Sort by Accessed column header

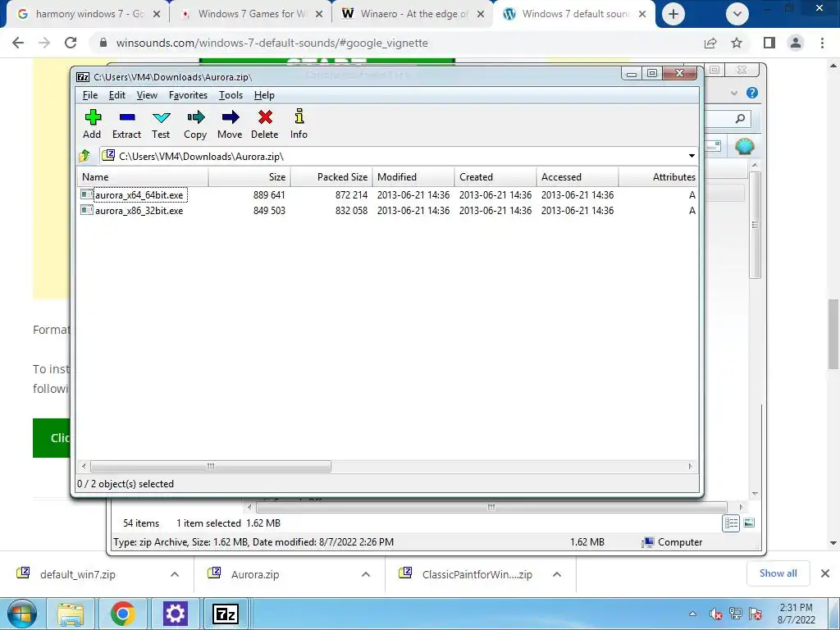coord(577,177)
